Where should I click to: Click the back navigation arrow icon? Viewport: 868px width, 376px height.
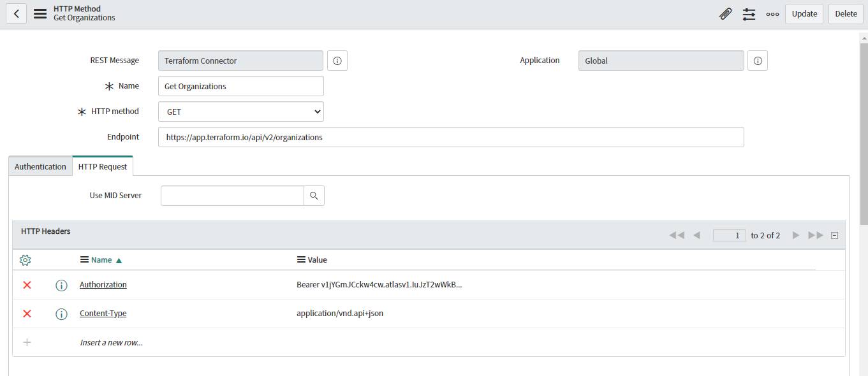tap(16, 13)
